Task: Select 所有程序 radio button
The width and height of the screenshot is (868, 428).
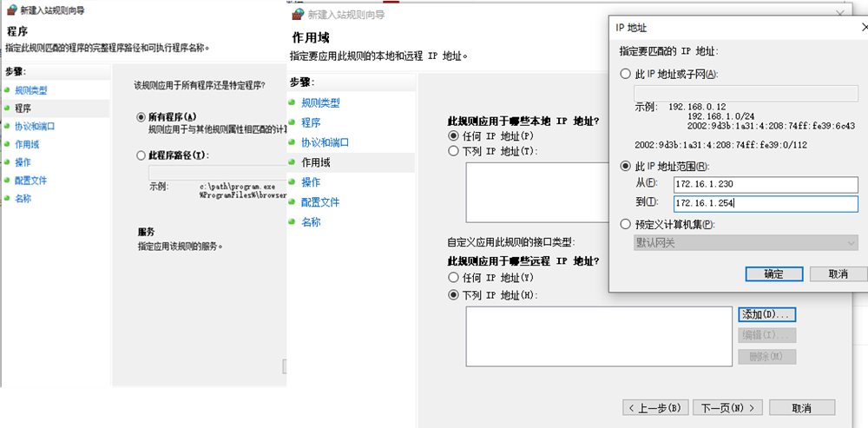Action: click(141, 116)
